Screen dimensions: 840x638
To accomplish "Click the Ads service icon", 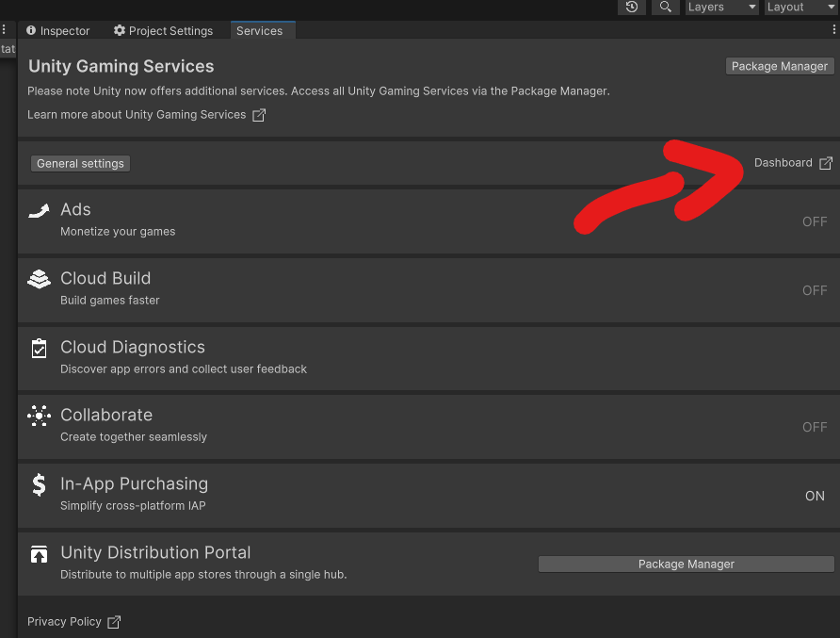I will click(x=39, y=211).
